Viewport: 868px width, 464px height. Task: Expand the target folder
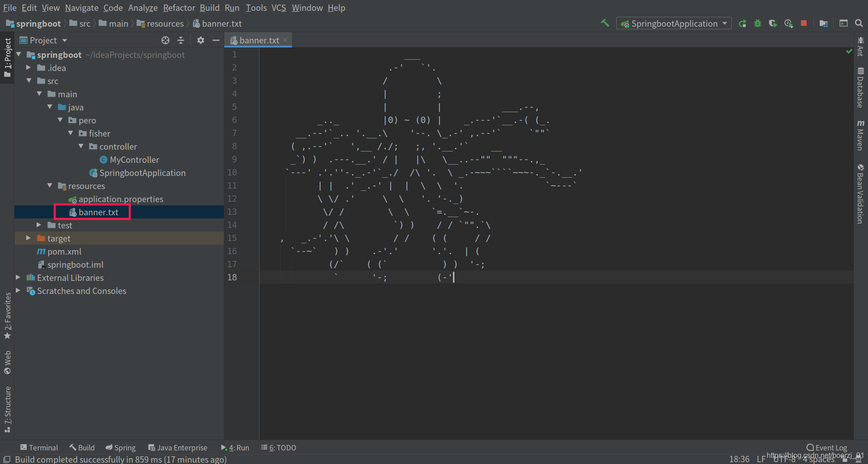click(28, 238)
